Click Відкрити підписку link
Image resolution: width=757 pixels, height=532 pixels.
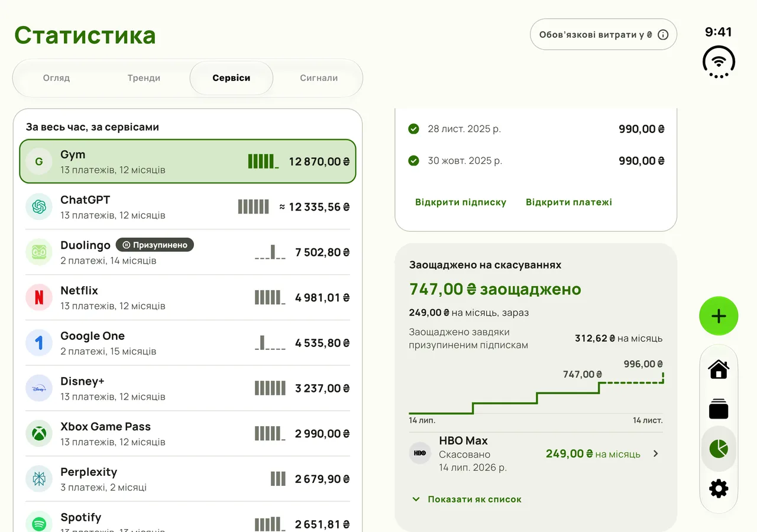point(461,202)
